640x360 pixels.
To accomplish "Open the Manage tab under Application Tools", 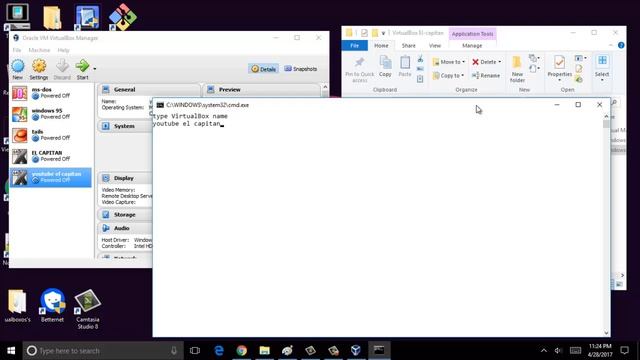I will click(x=472, y=46).
